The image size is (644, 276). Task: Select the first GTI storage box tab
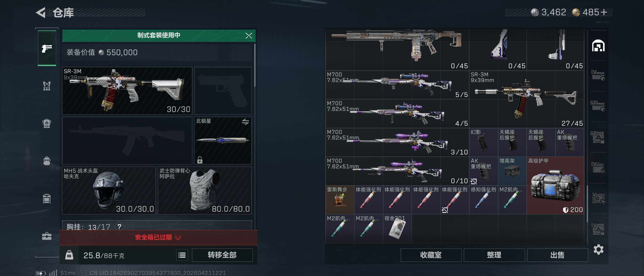(598, 106)
